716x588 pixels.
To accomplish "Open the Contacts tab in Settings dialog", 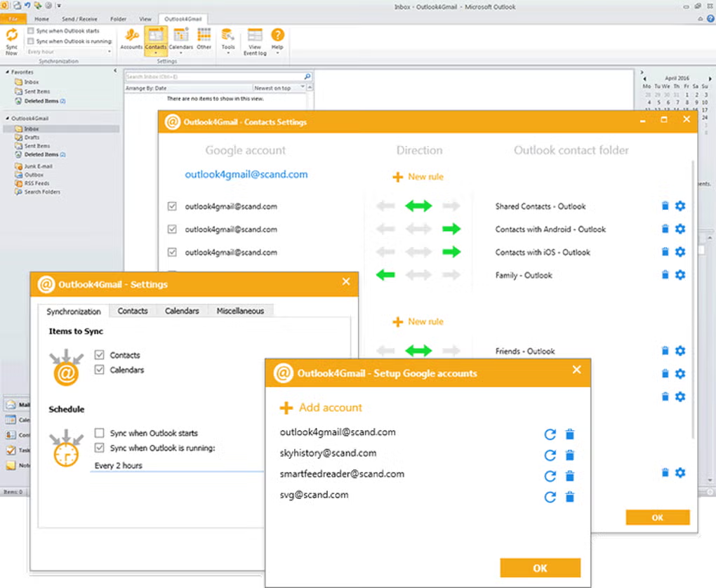I will (133, 311).
